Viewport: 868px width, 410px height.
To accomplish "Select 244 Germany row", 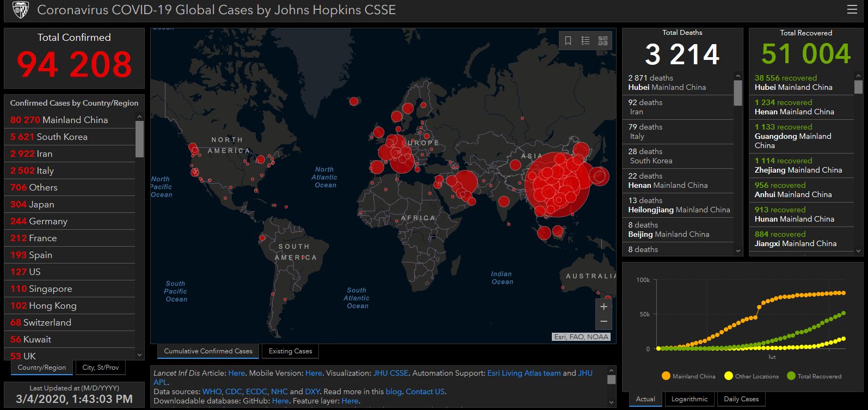I will click(x=70, y=221).
